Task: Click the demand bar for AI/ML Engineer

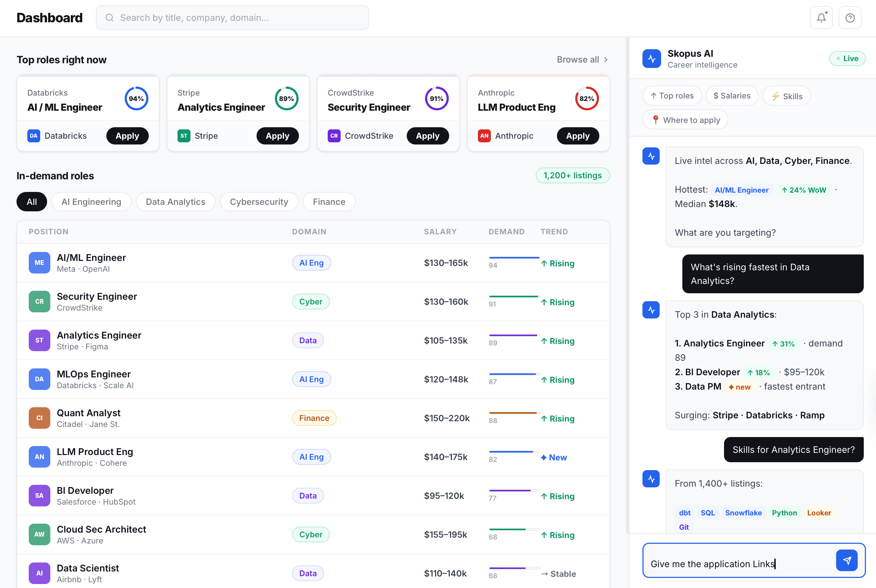Action: click(x=514, y=258)
